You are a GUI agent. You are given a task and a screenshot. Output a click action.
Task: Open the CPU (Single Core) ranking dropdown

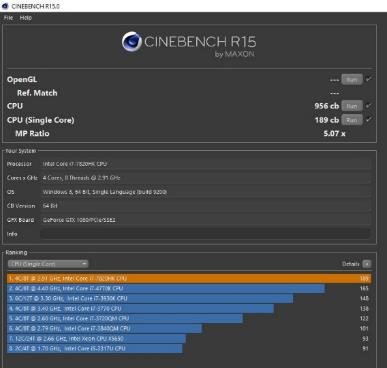[48, 264]
